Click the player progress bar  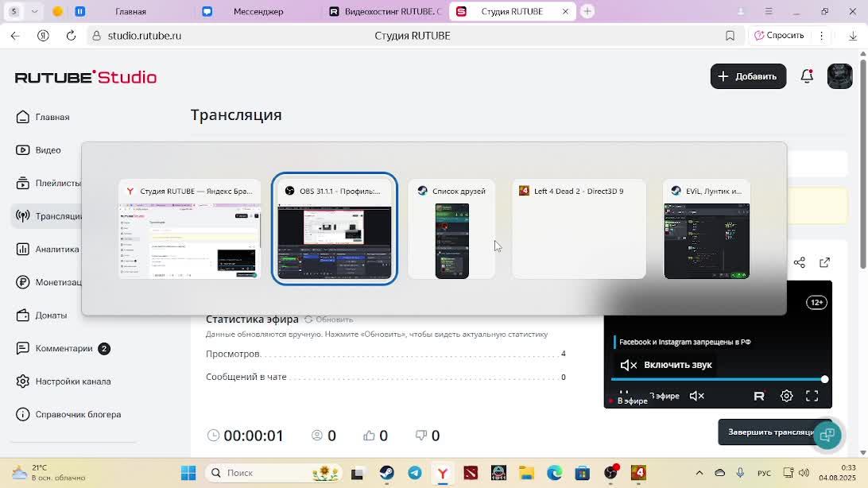pyautogui.click(x=718, y=380)
